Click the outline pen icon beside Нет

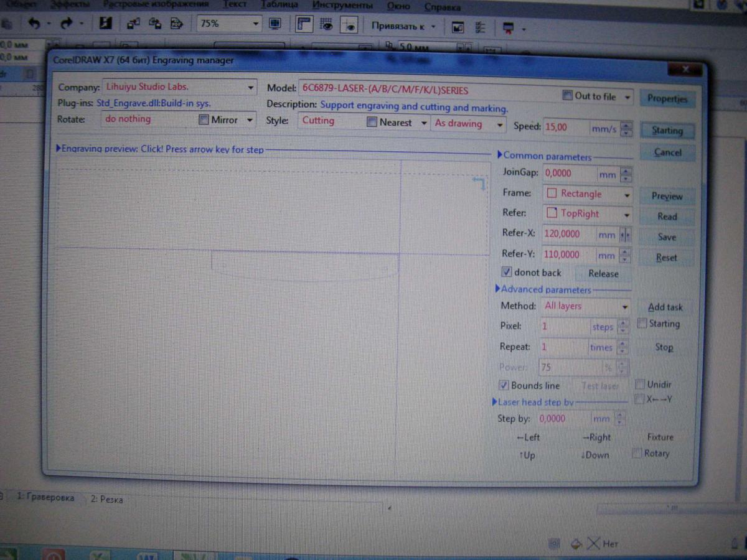click(x=593, y=543)
